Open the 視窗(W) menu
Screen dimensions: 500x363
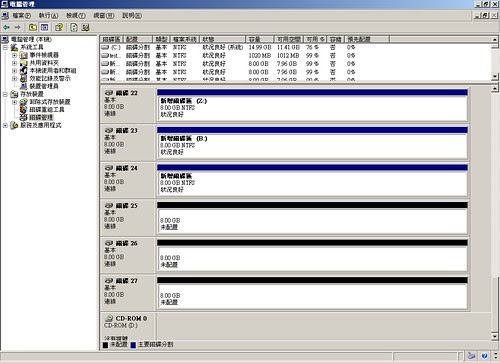coord(104,15)
